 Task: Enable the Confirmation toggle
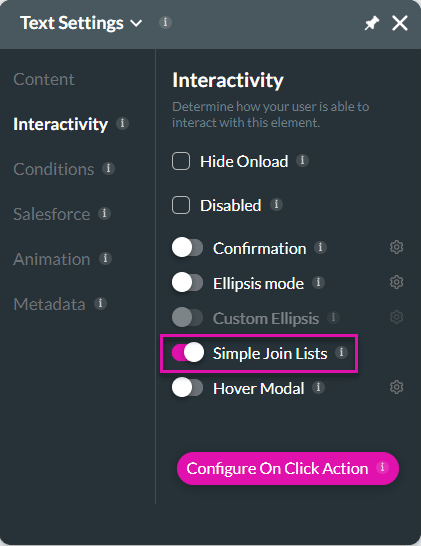click(187, 248)
